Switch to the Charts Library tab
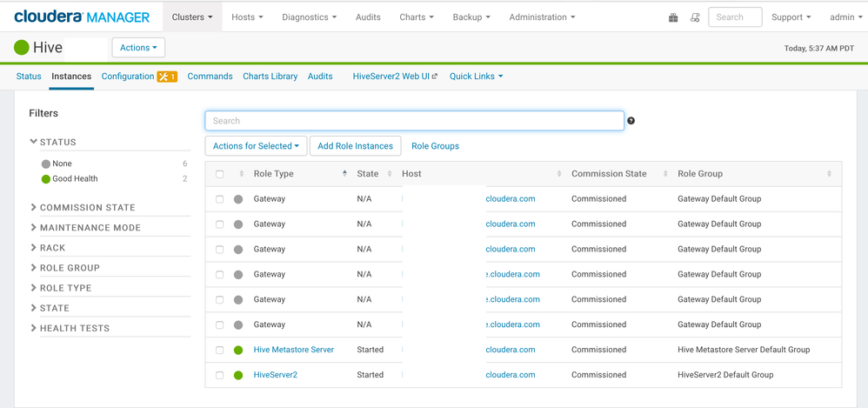868x408 pixels. tap(270, 77)
